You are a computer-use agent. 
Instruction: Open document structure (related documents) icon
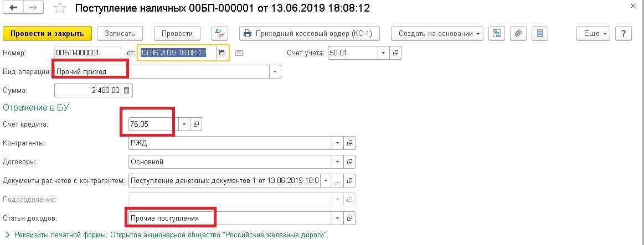pyautogui.click(x=497, y=33)
